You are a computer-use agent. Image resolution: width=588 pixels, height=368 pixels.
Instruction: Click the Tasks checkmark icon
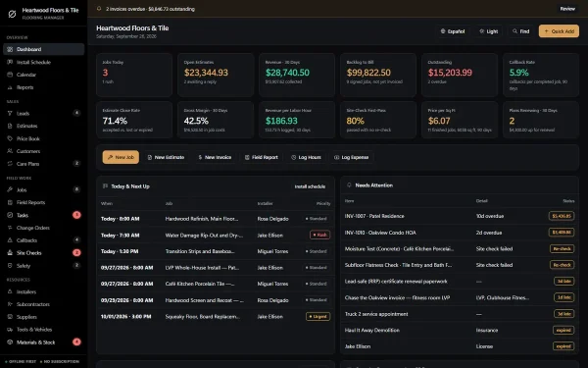10,215
